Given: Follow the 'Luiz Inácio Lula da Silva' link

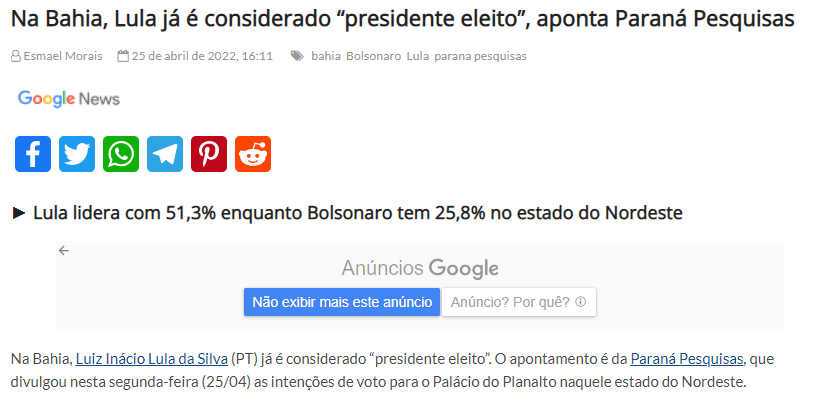Looking at the screenshot, I should point(151,358).
